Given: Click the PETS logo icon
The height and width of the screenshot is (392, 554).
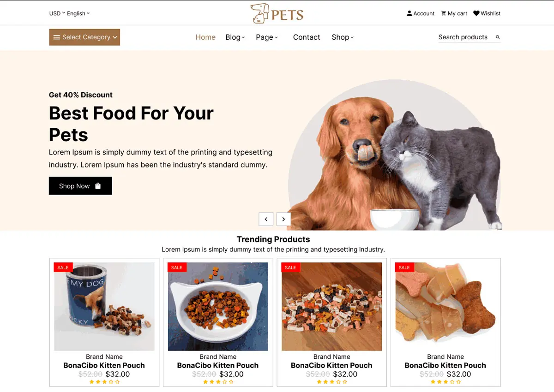Looking at the screenshot, I should click(260, 13).
